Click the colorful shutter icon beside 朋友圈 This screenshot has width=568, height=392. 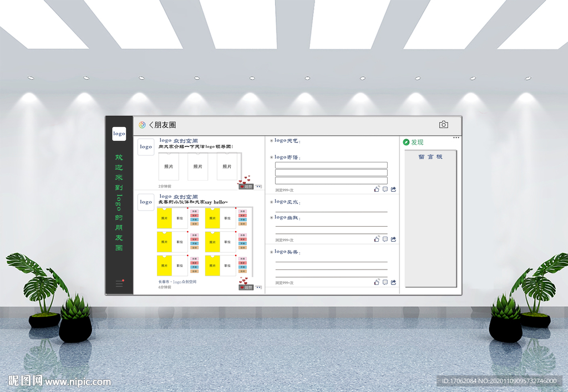[x=142, y=125]
